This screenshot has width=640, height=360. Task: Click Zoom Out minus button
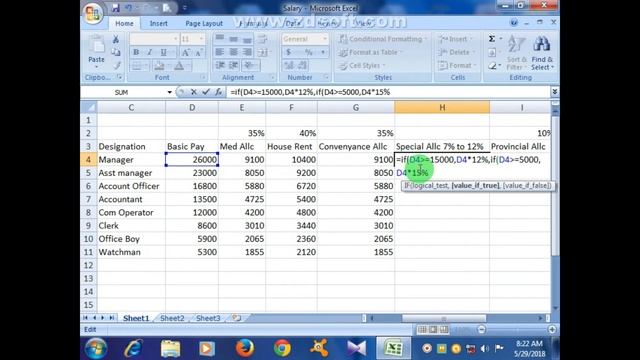point(482,329)
